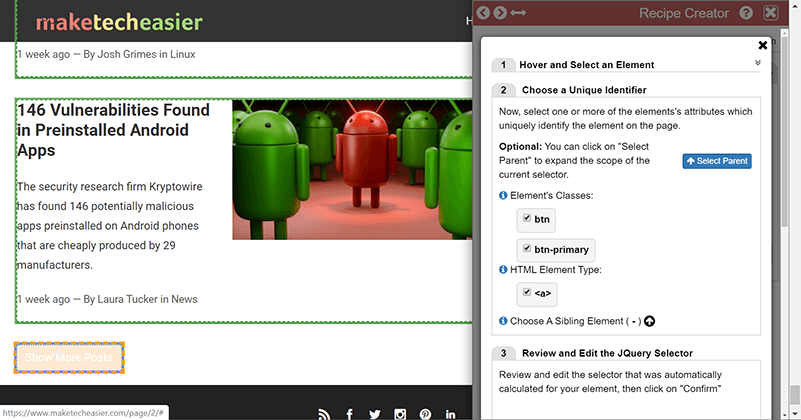Image resolution: width=801 pixels, height=420 pixels.
Task: Click the Android robots article thumbnail
Action: click(352, 169)
